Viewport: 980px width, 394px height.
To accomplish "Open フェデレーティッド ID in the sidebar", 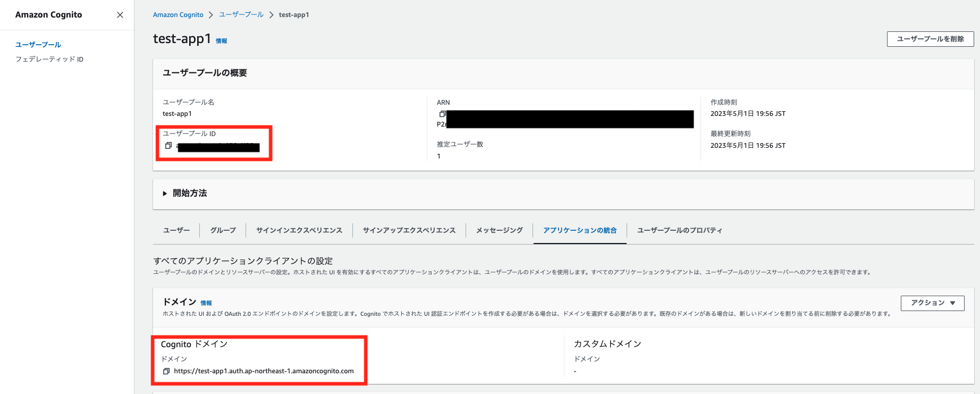I will (x=49, y=59).
